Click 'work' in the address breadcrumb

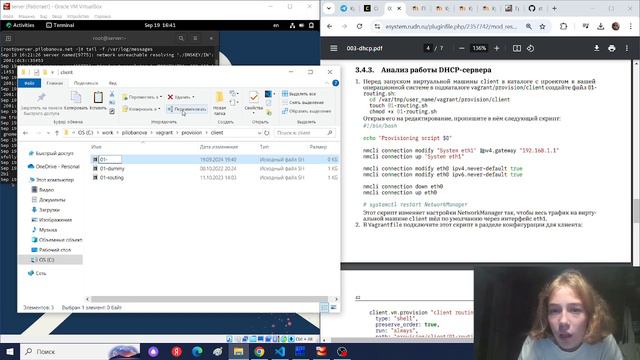coord(107,133)
